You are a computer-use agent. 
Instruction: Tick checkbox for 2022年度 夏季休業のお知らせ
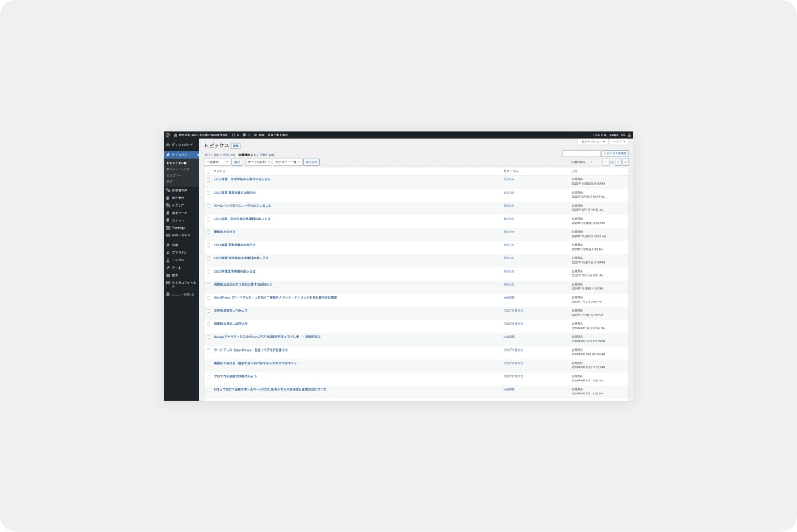tap(209, 193)
